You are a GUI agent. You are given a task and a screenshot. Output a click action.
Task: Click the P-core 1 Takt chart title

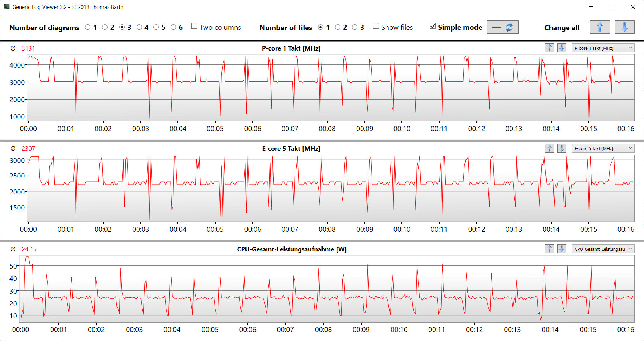coord(291,48)
